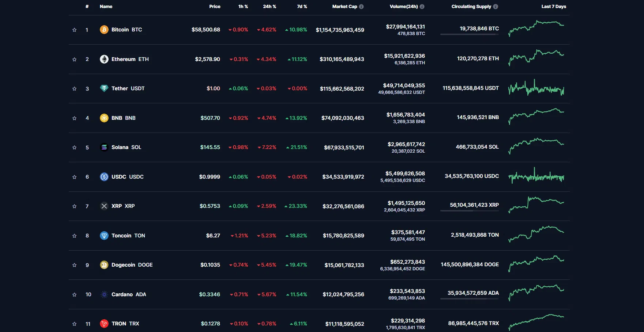
Task: Open the Volume(24h) info tooltip icon
Action: [x=422, y=7]
